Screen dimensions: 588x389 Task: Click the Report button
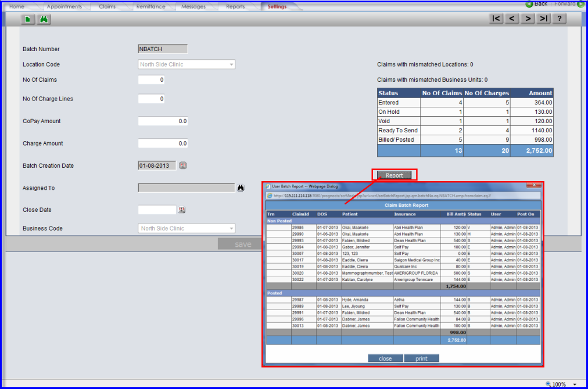pos(394,175)
